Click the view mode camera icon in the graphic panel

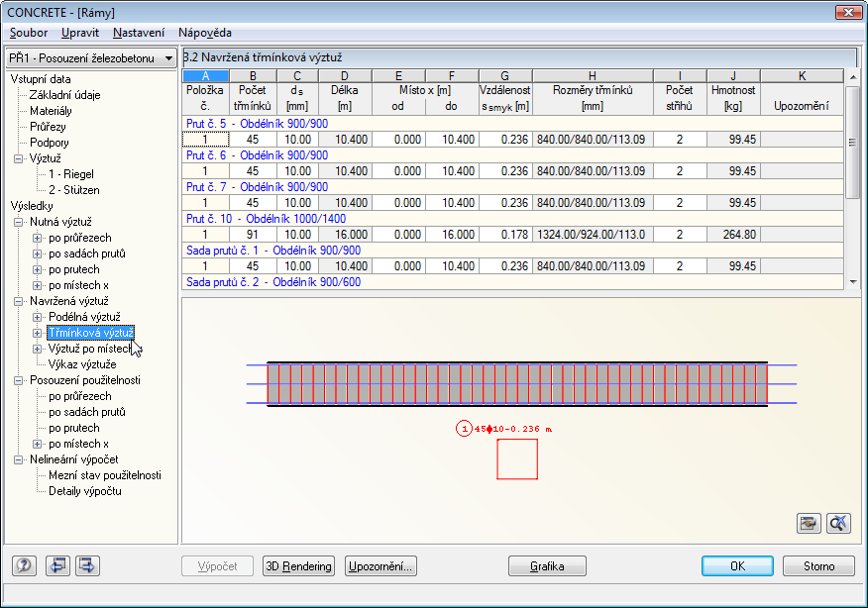pyautogui.click(x=809, y=523)
